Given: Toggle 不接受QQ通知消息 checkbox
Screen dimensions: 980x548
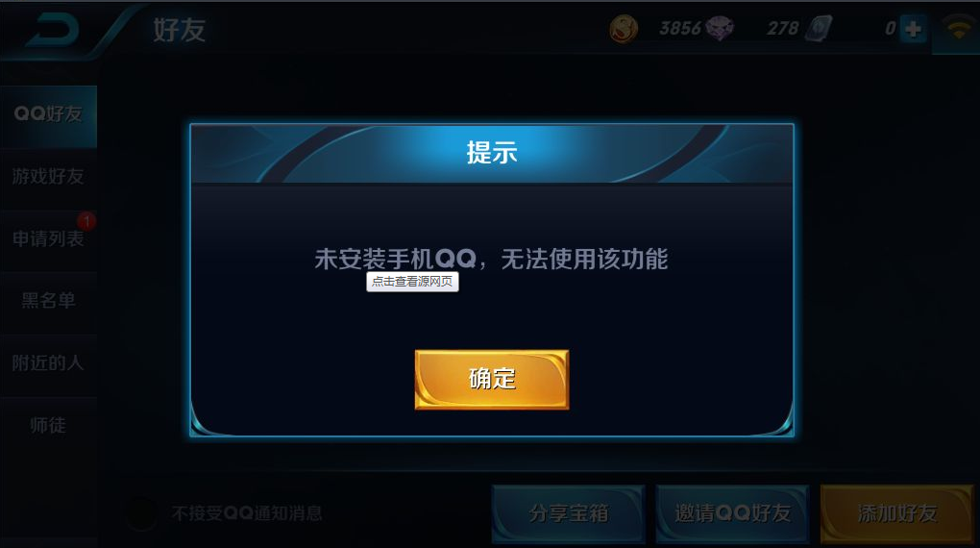Looking at the screenshot, I should click(141, 513).
